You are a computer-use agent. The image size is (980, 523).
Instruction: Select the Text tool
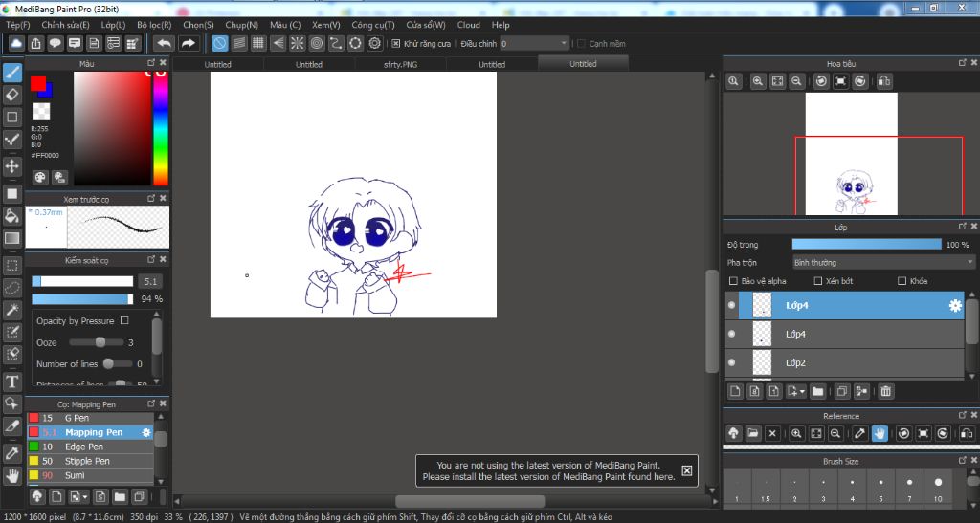(11, 381)
